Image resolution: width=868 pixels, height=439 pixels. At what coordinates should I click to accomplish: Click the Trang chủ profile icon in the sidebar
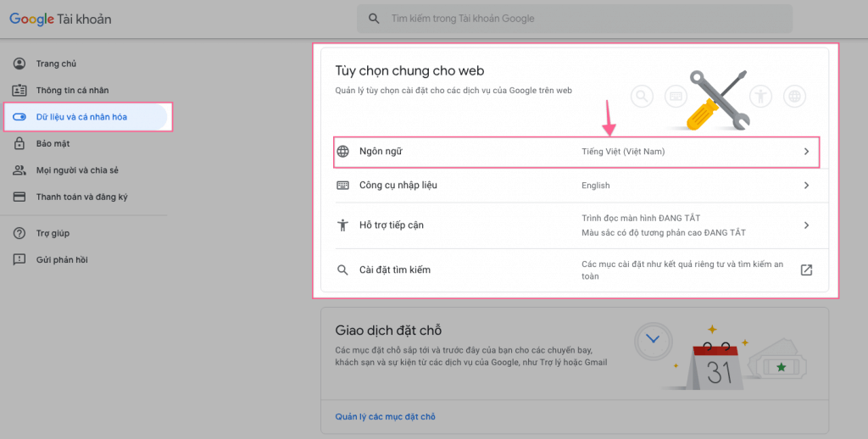pyautogui.click(x=19, y=64)
